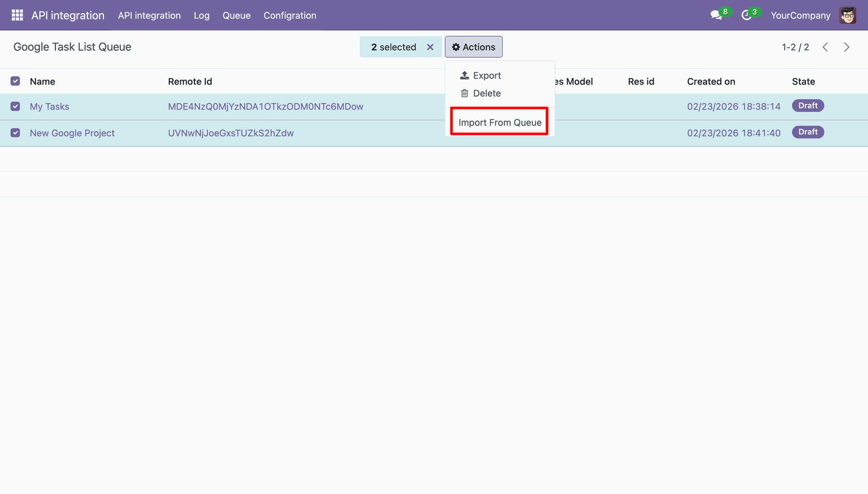This screenshot has height=494, width=868.
Task: Expand the Queue menu
Action: [236, 15]
